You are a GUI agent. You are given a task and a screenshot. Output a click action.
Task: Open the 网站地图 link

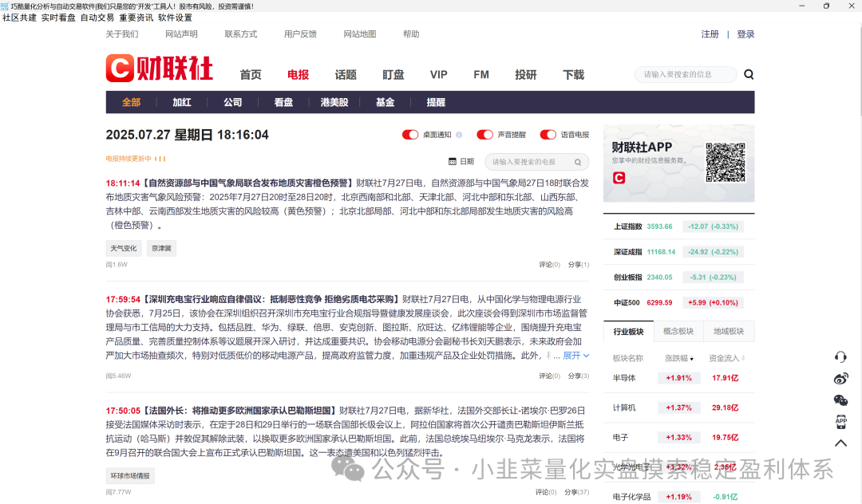pyautogui.click(x=360, y=34)
